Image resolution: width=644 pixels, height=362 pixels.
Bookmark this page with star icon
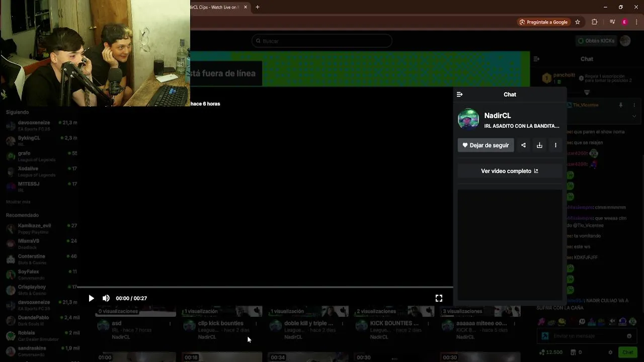[578, 22]
